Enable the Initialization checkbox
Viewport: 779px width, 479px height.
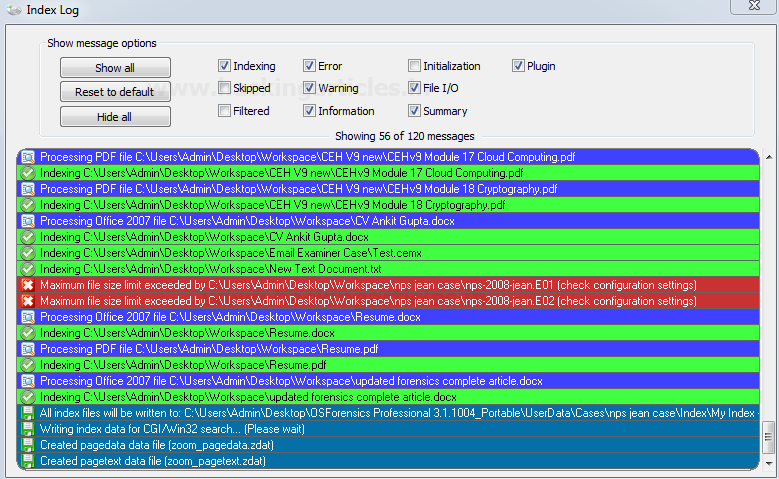click(414, 66)
